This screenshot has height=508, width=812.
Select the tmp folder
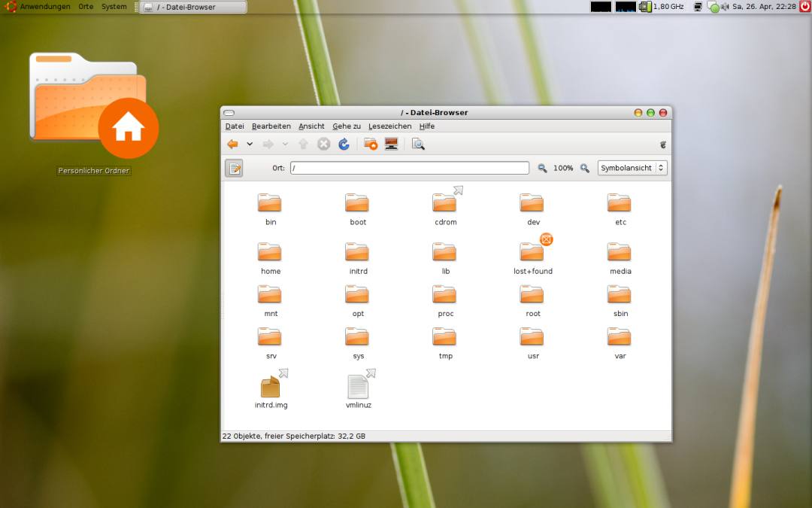click(445, 342)
